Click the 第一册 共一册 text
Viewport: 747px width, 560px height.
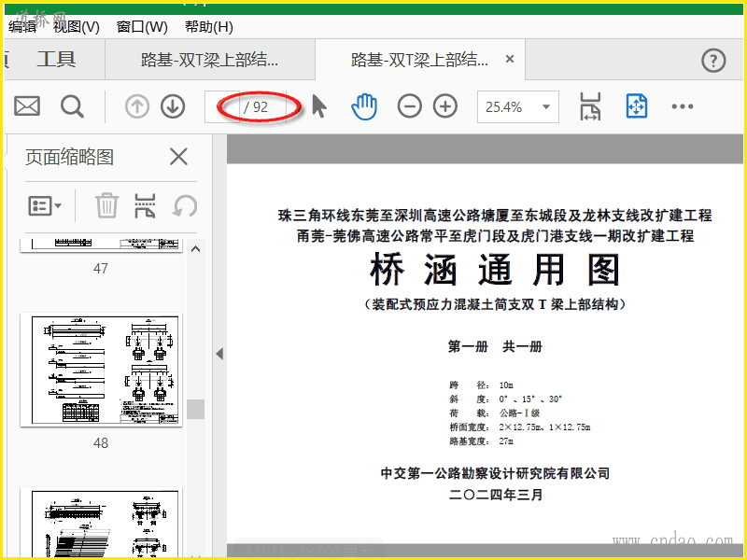point(495,346)
